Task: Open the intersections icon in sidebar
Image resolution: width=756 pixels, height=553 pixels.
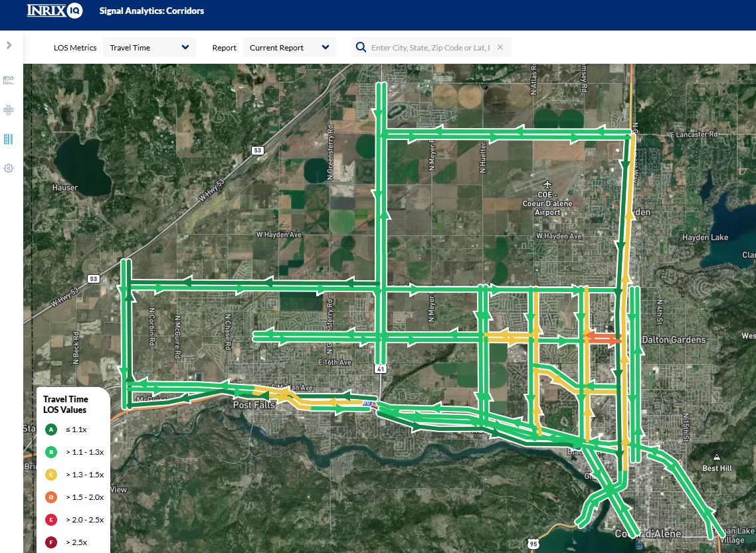Action: [9, 110]
